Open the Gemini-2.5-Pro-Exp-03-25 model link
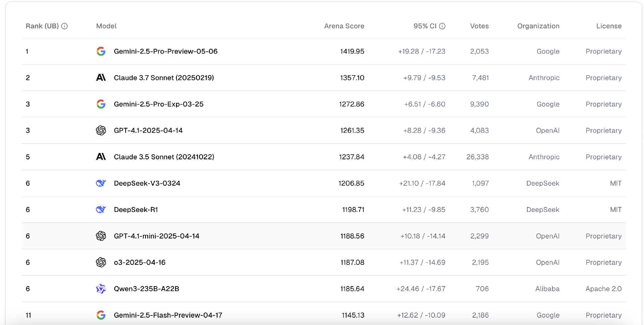644x325 pixels. [159, 104]
